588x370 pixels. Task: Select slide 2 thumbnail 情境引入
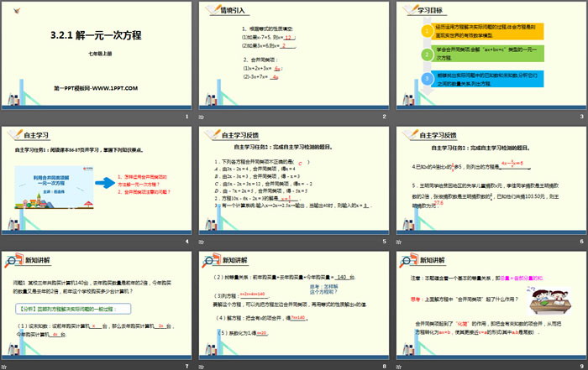(294, 55)
